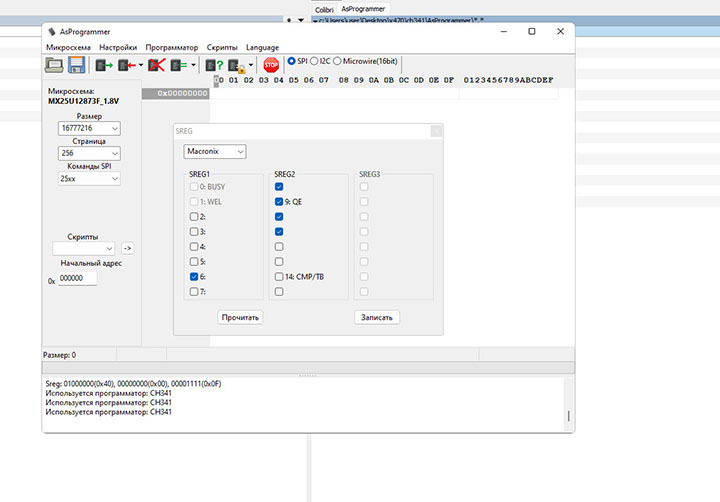Toggle SREG1 bit 5 checkbox
720x502 pixels.
tap(194, 262)
